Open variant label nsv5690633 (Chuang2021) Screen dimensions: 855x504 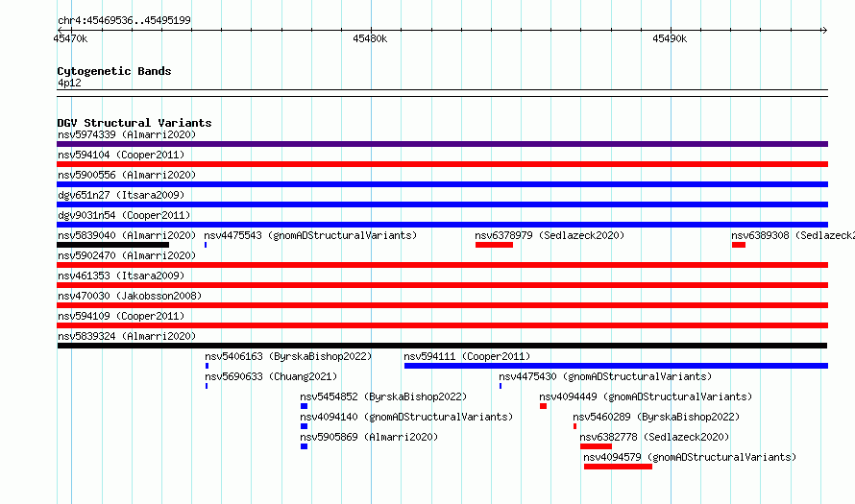point(271,376)
